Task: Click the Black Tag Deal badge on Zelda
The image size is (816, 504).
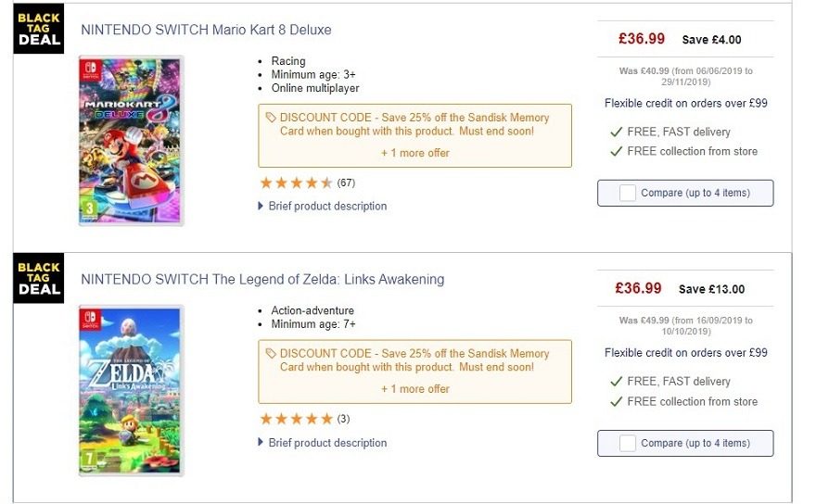Action: (39, 278)
